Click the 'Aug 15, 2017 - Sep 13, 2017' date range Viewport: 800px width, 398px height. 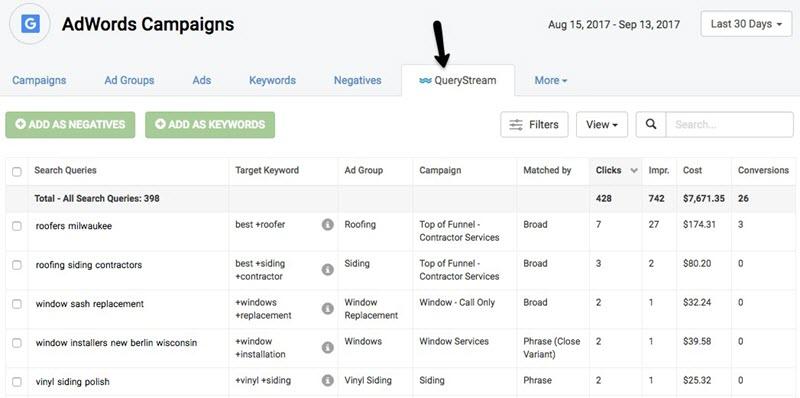click(614, 24)
